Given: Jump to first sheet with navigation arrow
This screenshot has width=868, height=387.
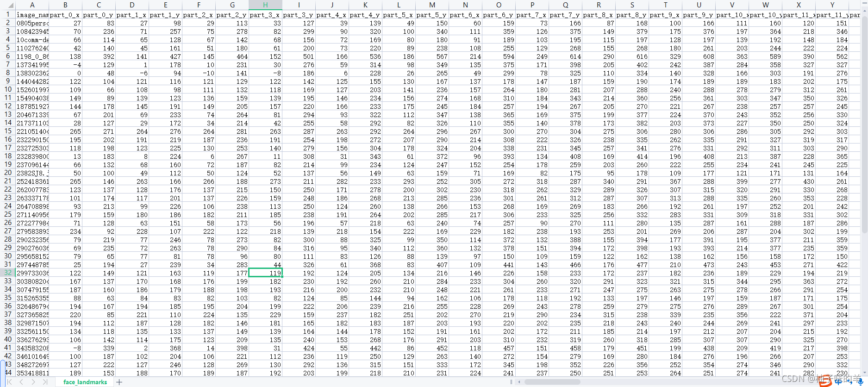Looking at the screenshot, I should point(9,382).
